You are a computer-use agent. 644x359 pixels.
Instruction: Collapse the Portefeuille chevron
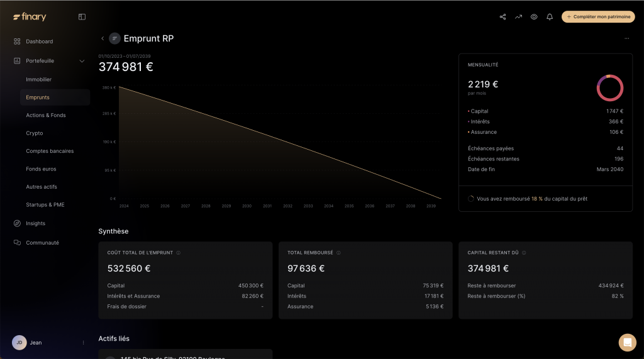(82, 61)
